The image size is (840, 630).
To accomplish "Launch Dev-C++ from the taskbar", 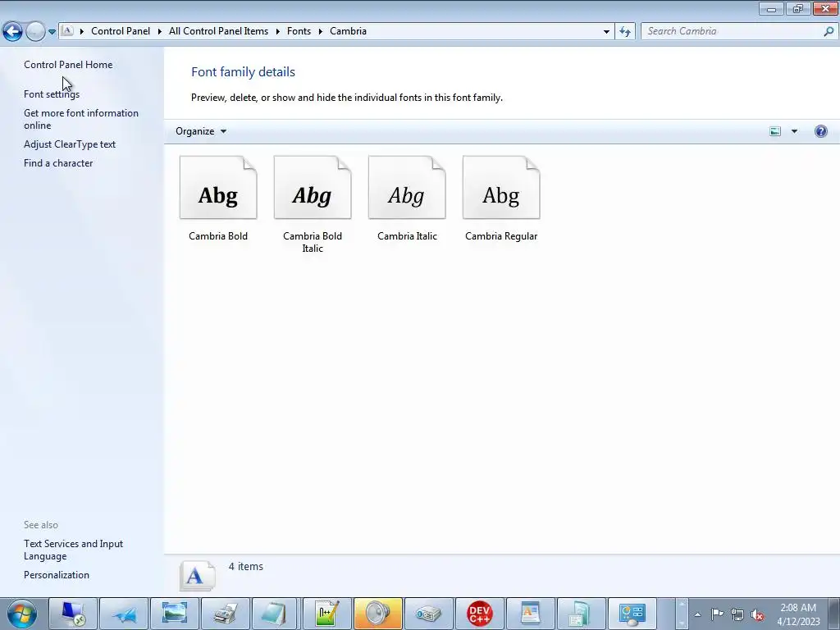I will tap(479, 614).
